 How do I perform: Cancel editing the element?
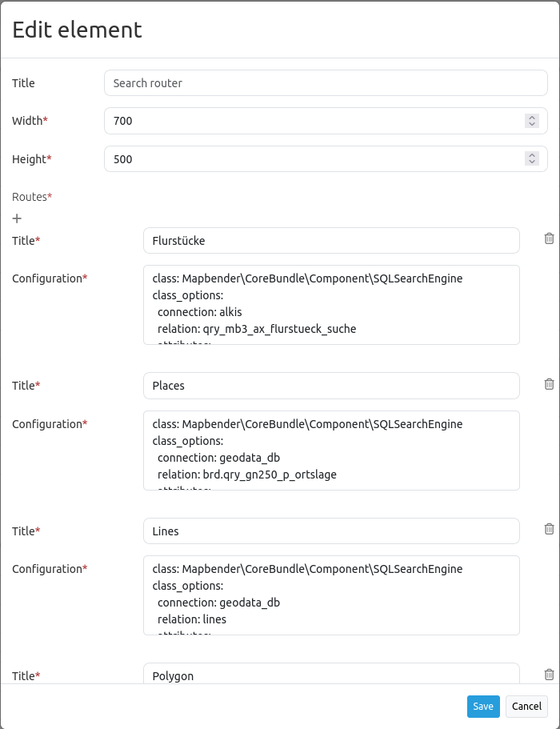coord(526,707)
